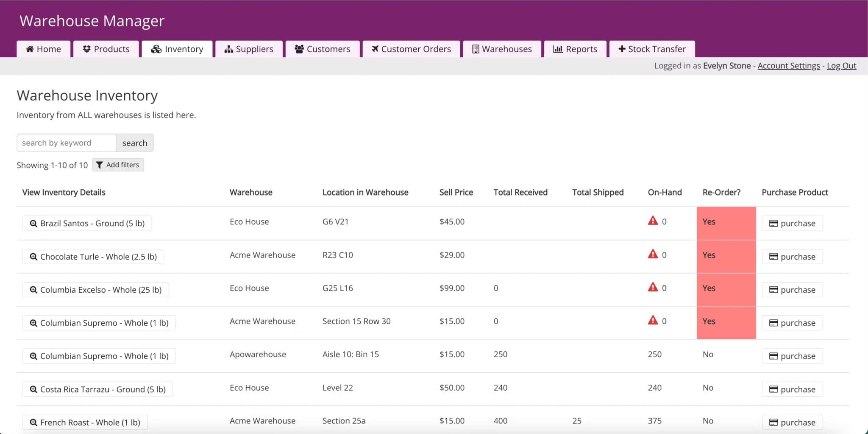868x434 pixels.
Task: Purchase the Costa Rica Tarrazu product
Action: point(792,389)
